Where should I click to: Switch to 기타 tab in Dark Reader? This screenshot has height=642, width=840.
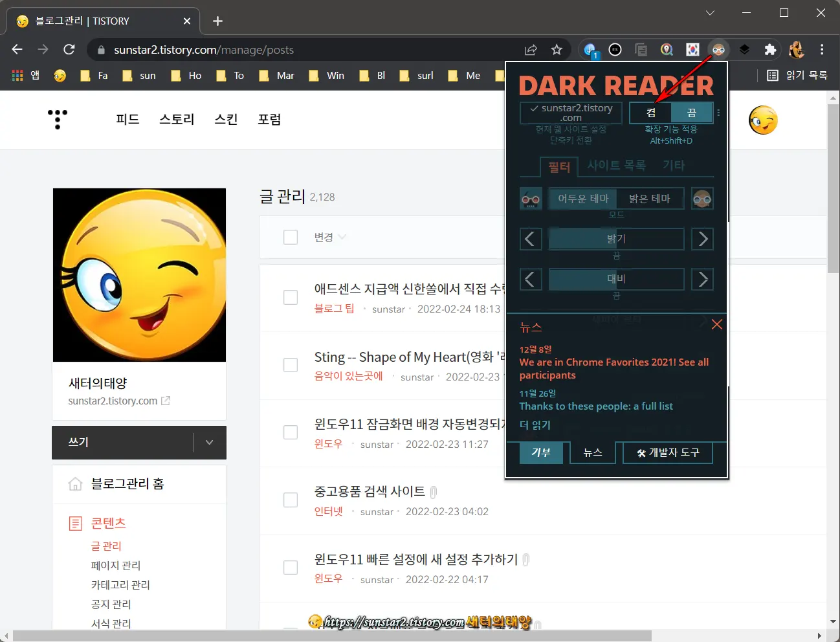click(674, 166)
